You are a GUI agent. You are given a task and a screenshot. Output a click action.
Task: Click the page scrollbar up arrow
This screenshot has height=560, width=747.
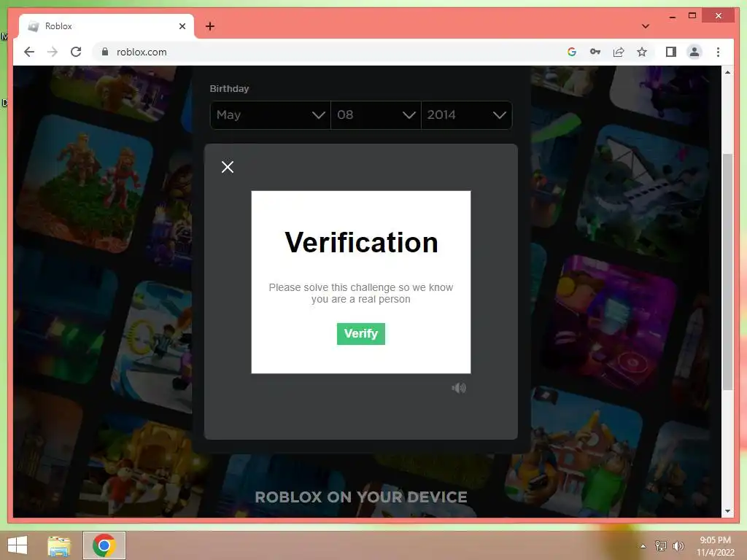coord(727,72)
